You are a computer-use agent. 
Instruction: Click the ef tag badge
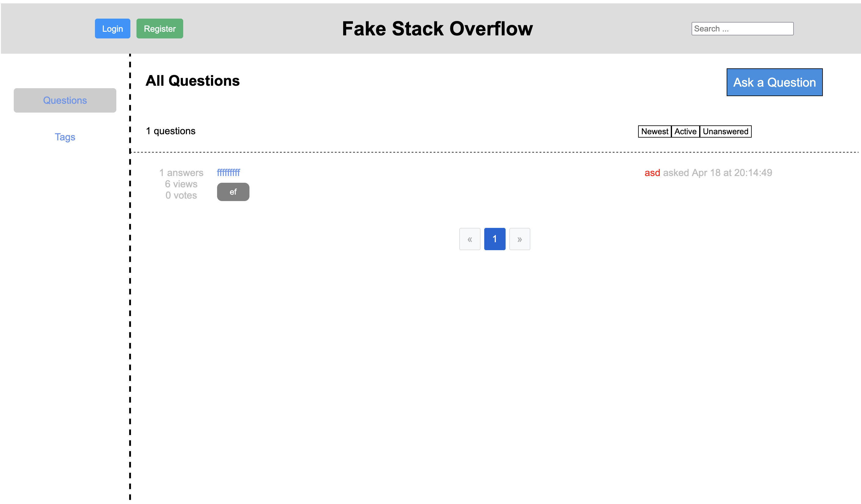click(233, 192)
